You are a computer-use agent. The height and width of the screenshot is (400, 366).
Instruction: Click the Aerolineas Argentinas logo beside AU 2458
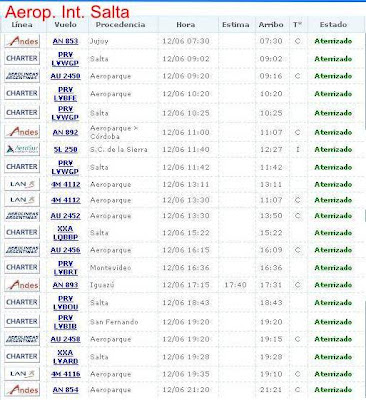coord(22,339)
